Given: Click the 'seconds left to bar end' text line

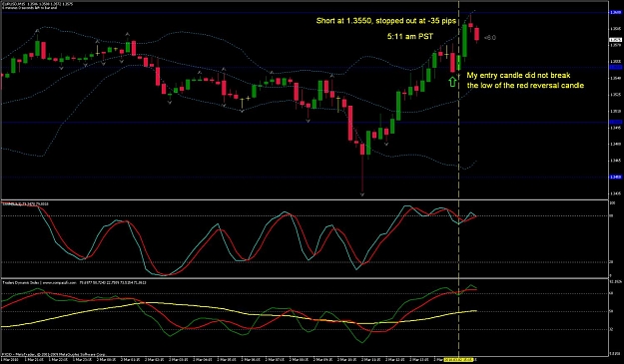Looking at the screenshot, I should (x=29, y=8).
